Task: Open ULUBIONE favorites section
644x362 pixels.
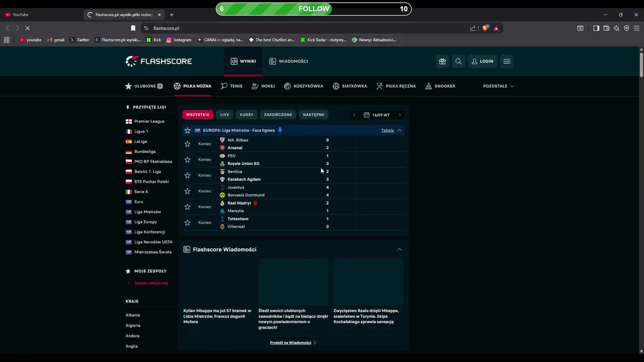Action: click(144, 86)
